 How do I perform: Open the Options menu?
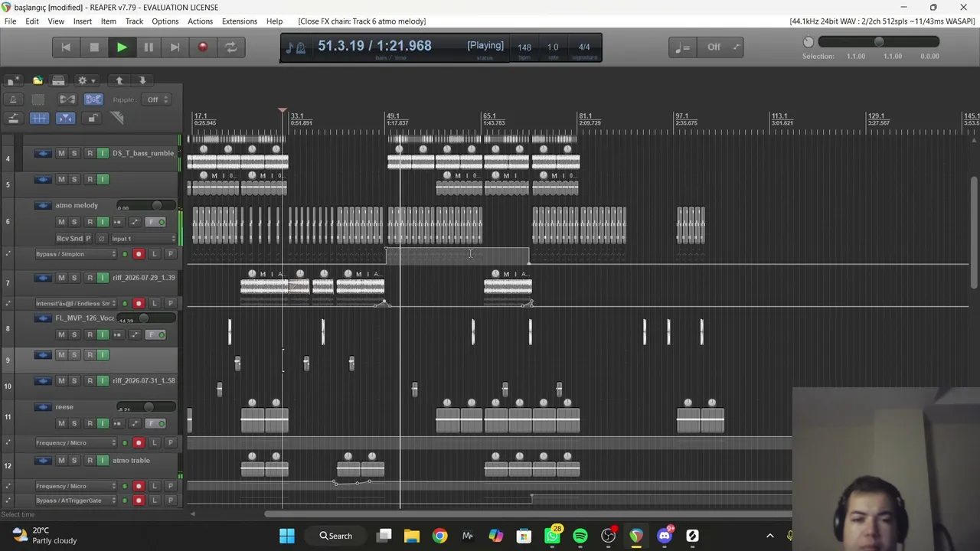165,21
